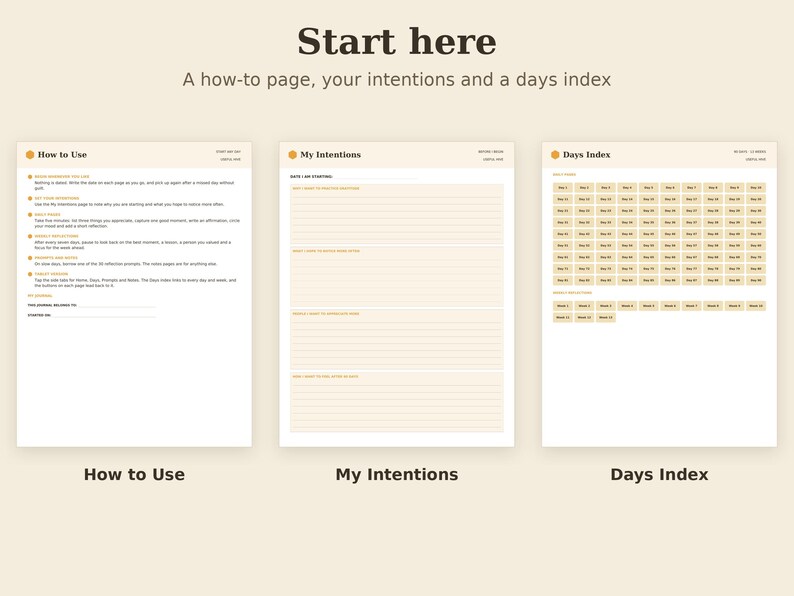Click the bullet icon beside Daily Pages heading
The width and height of the screenshot is (794, 596).
tap(30, 215)
